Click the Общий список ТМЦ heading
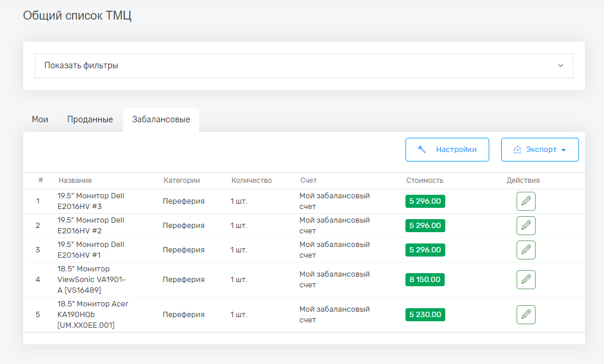This screenshot has width=604, height=364. pos(77,16)
